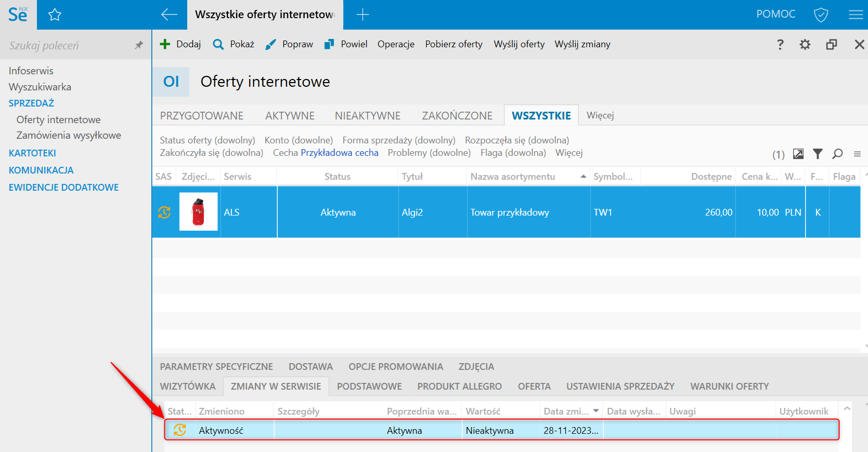Open a new tab with plus icon

coord(362,15)
